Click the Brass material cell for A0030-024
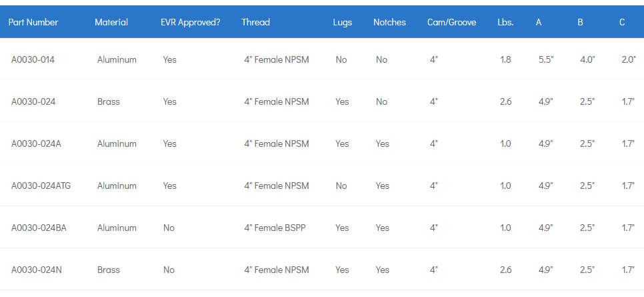 [x=108, y=101]
